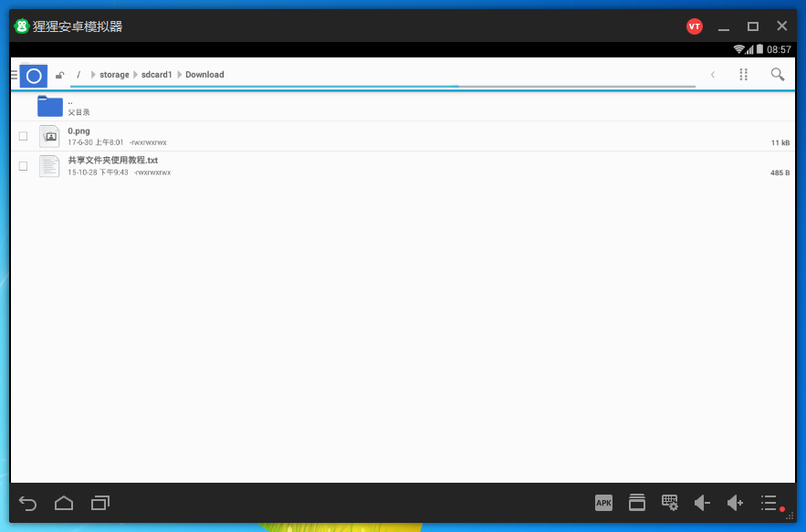Open the shared folder icon in bottom bar
Screen dimensions: 806x532
[x=637, y=503]
